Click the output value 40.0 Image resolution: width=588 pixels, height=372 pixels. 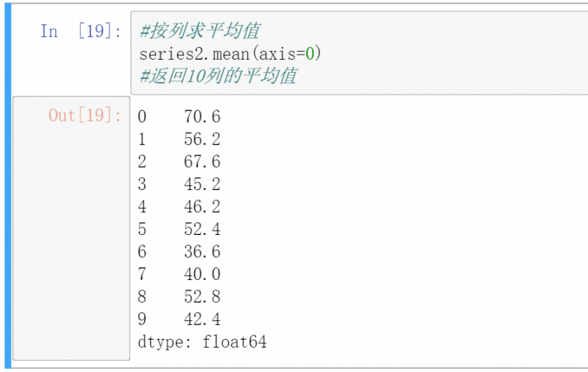click(202, 274)
